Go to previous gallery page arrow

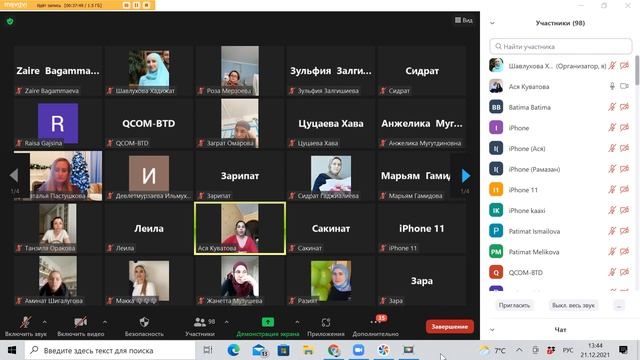14,176
